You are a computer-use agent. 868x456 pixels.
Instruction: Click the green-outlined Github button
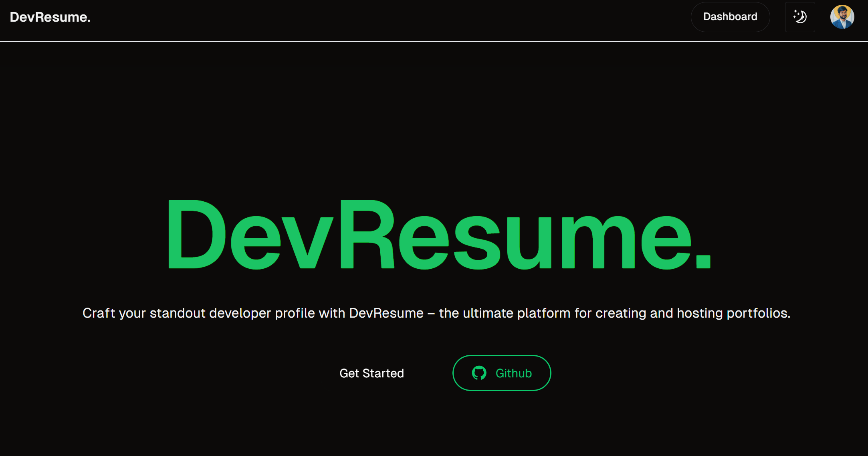502,373
